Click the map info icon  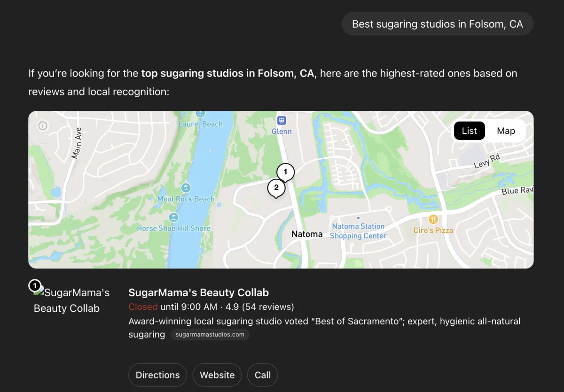tap(43, 125)
